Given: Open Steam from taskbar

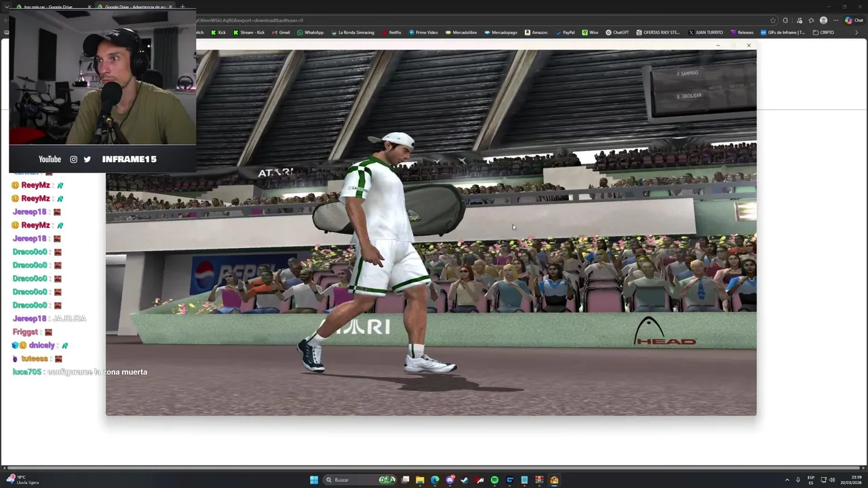Looking at the screenshot, I should point(465,480).
